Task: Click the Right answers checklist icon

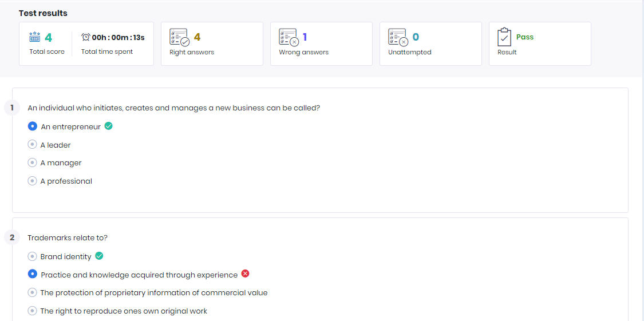Action: click(x=180, y=37)
